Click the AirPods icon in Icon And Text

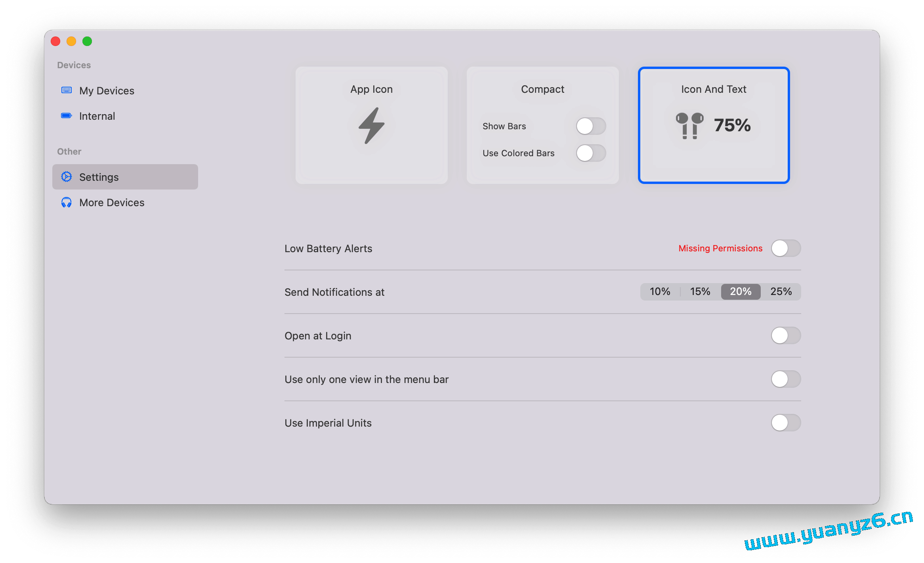pos(689,126)
